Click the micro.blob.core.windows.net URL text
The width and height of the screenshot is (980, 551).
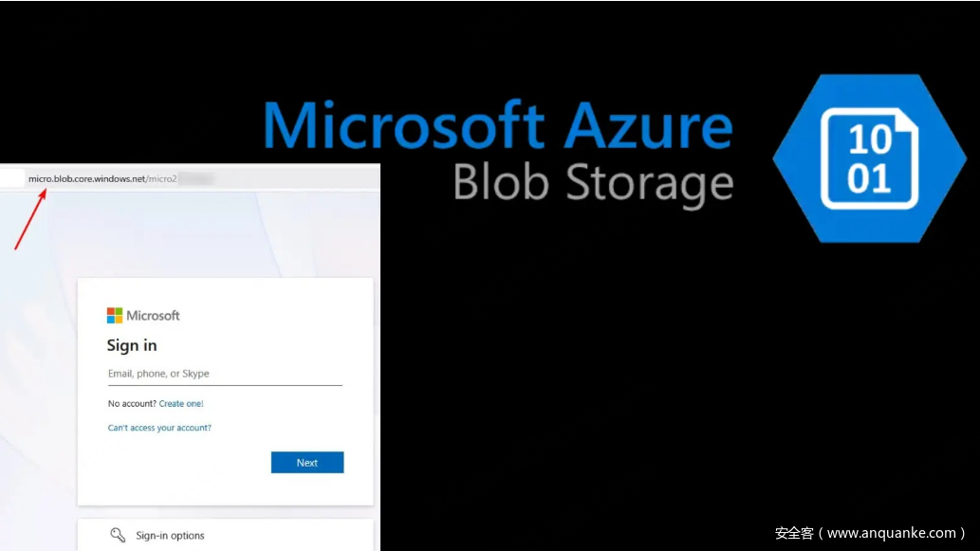[x=86, y=178]
